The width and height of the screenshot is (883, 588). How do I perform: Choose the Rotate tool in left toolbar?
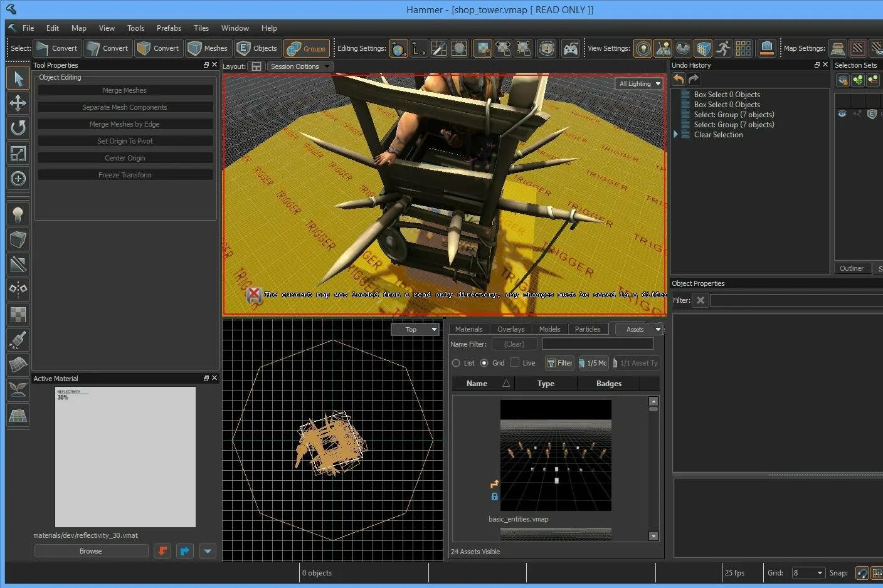[18, 128]
